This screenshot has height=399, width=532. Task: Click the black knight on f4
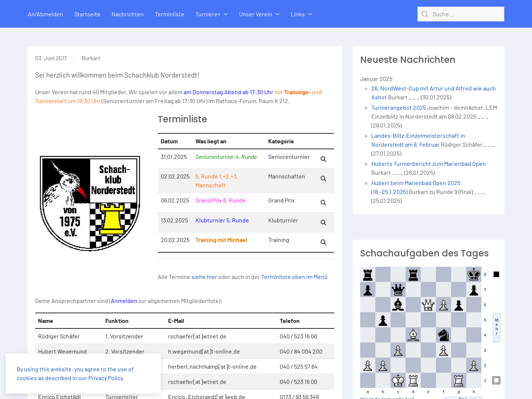443,335
